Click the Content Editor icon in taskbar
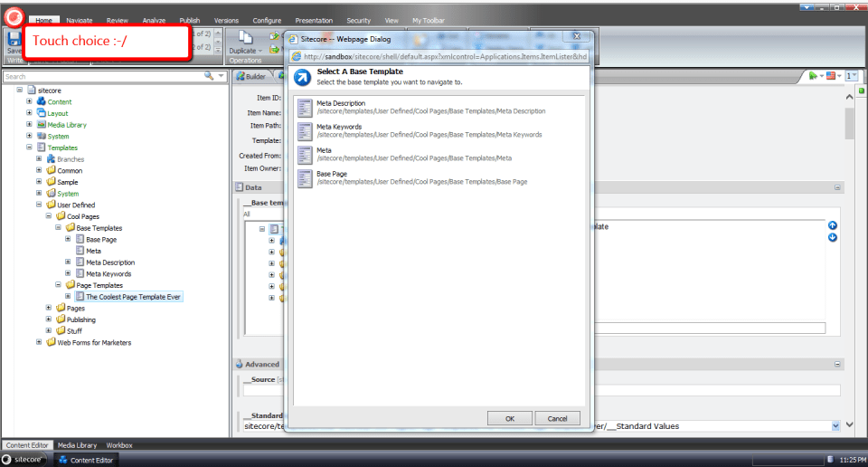The image size is (868, 467). (63, 460)
